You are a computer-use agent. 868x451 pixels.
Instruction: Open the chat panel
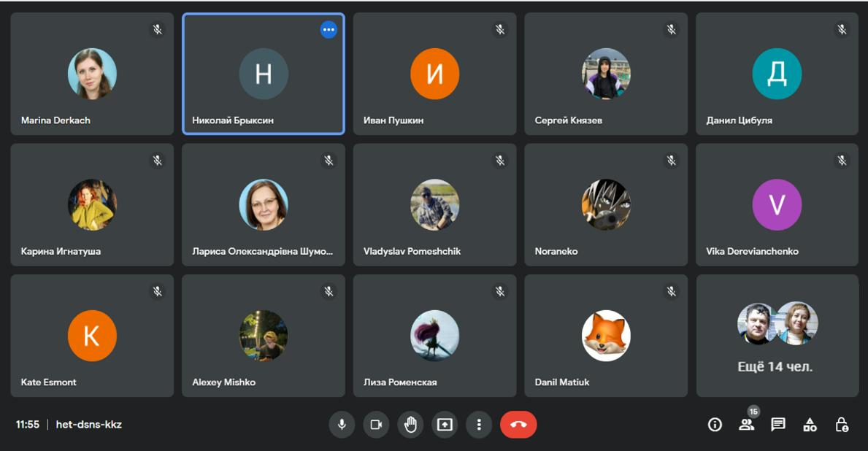point(778,425)
